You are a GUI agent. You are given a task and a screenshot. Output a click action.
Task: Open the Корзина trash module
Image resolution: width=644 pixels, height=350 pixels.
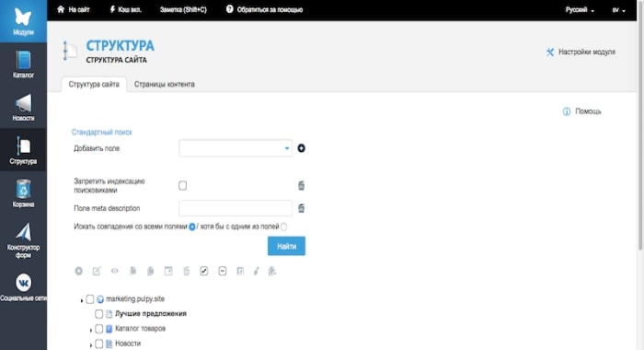click(23, 192)
